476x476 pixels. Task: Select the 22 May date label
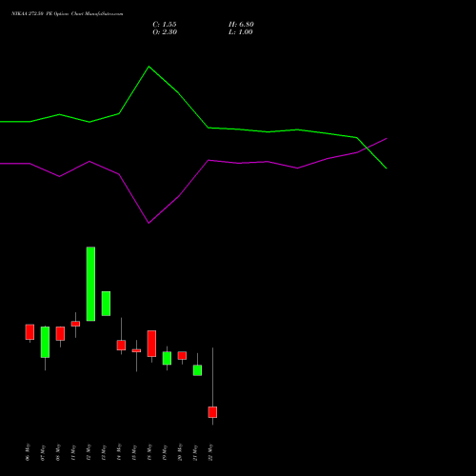tap(210, 452)
